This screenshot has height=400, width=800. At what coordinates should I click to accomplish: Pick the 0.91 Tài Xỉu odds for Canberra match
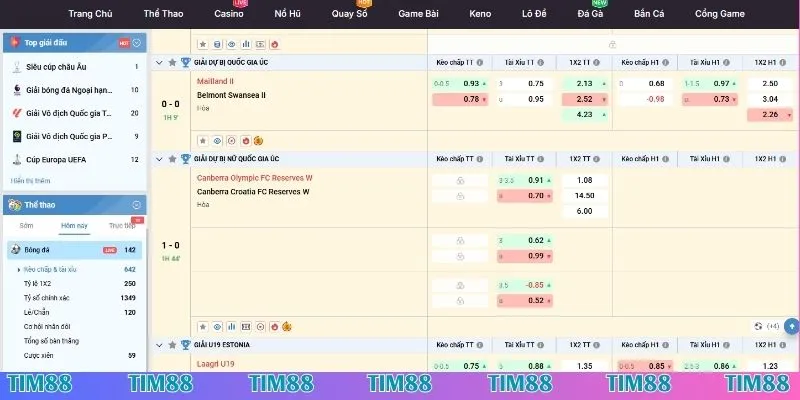[536, 180]
